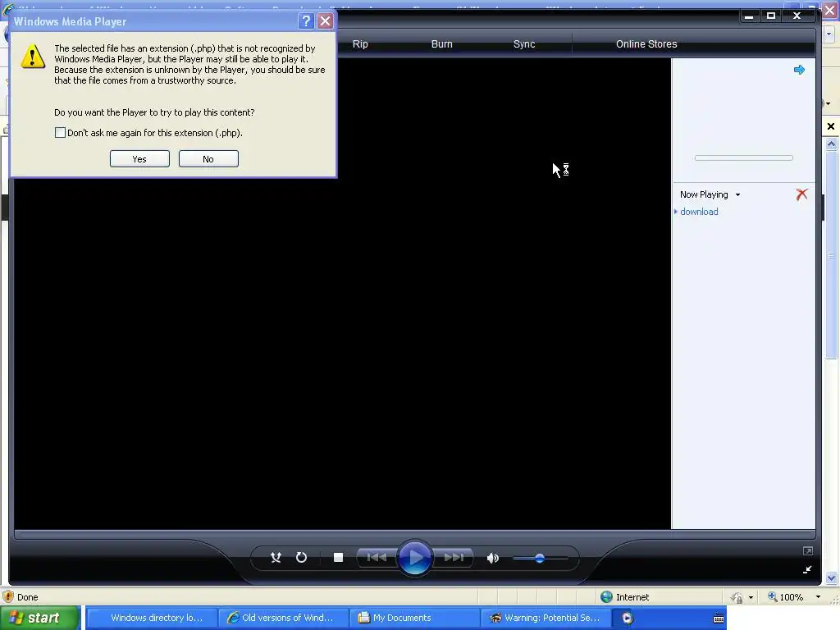The height and width of the screenshot is (630, 840).
Task: Click the progress bar in the list pane
Action: coord(743,158)
